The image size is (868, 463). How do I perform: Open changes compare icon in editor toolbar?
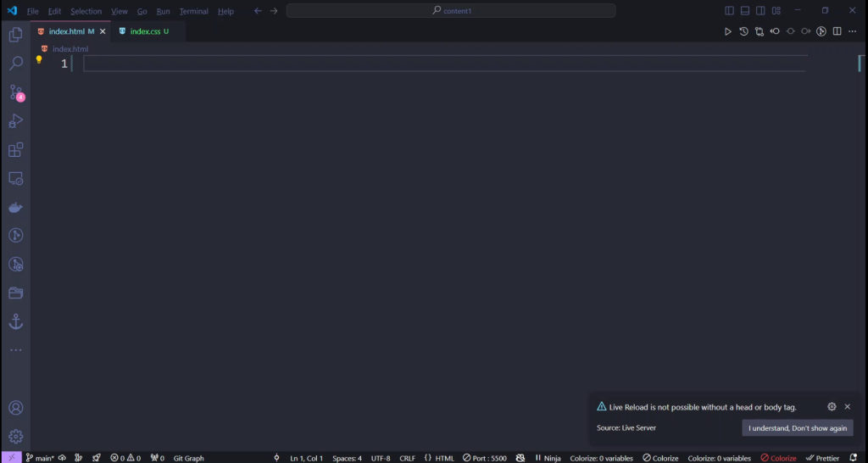[759, 31]
